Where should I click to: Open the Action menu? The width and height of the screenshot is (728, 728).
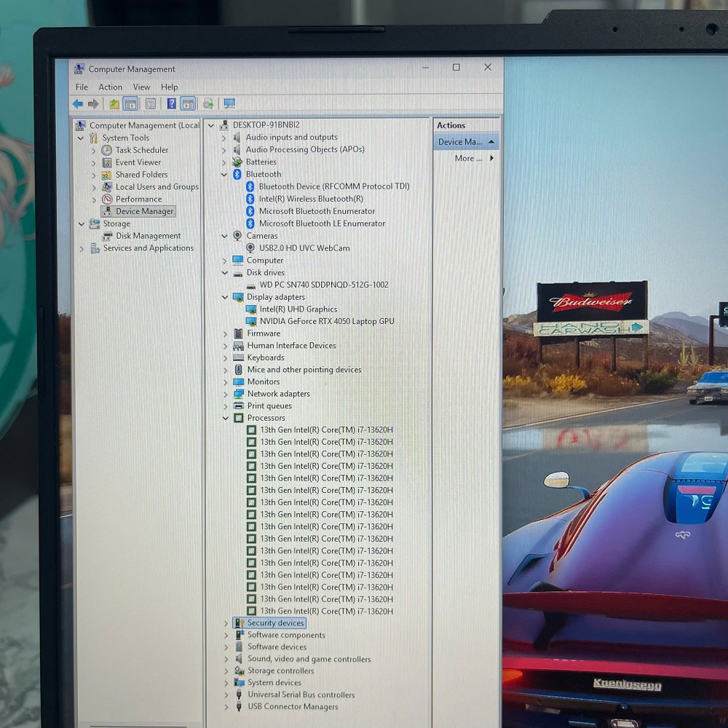pyautogui.click(x=111, y=87)
